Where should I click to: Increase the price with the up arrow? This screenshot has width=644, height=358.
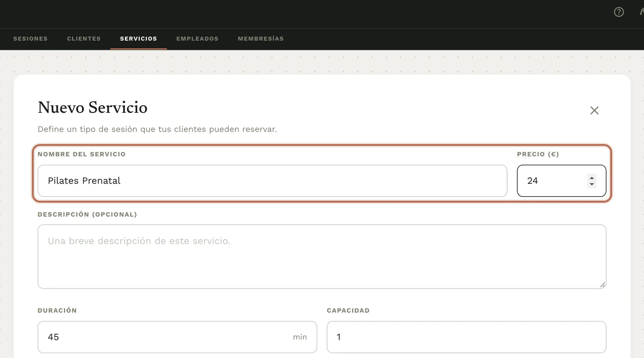[592, 178]
